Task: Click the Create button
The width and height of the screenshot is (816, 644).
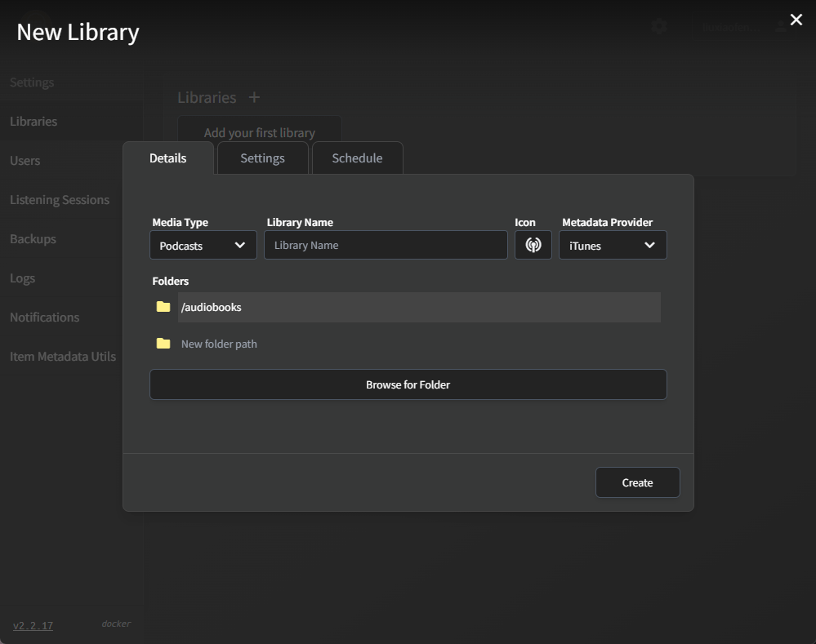Action: coord(637,482)
